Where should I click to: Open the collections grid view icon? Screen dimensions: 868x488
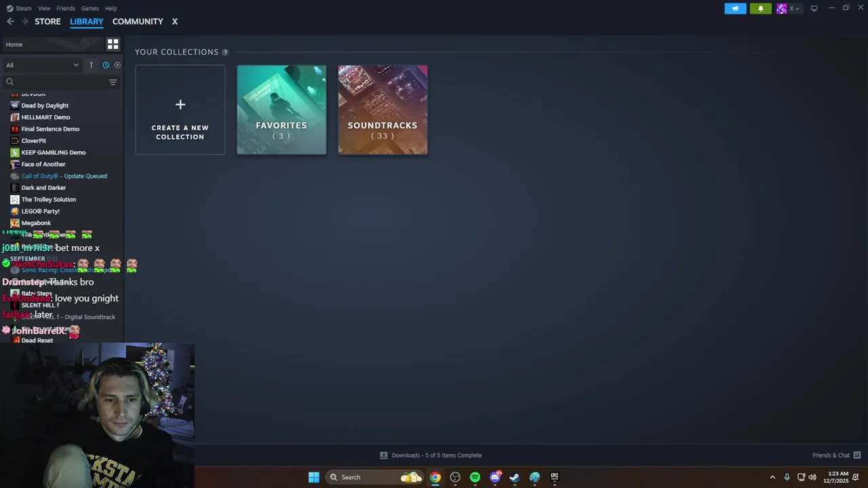pos(113,44)
